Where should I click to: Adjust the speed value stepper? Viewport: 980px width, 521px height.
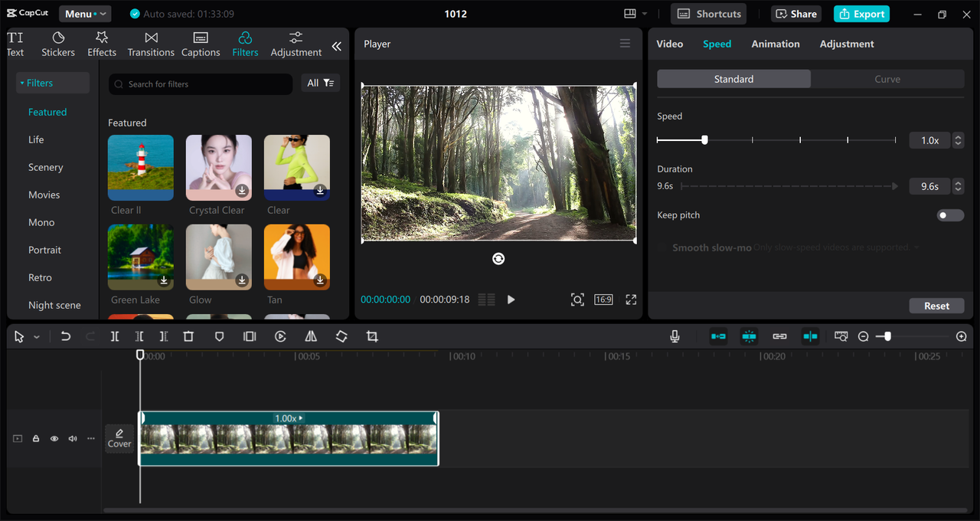point(958,140)
